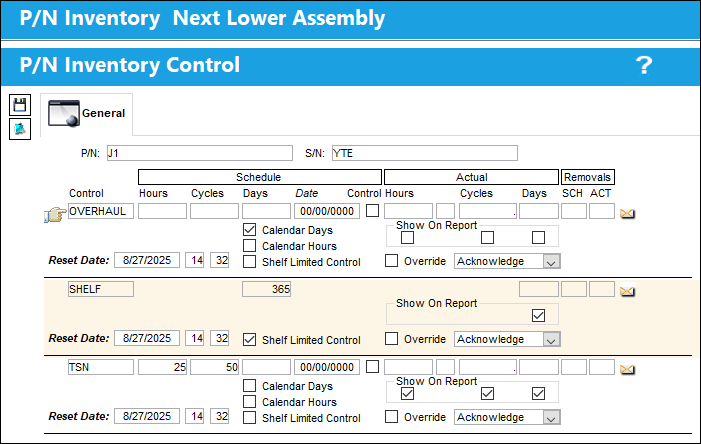Screen dimensions: 701x444
Task: Uncheck TSN Show On Report Days checkbox
Action: [538, 393]
